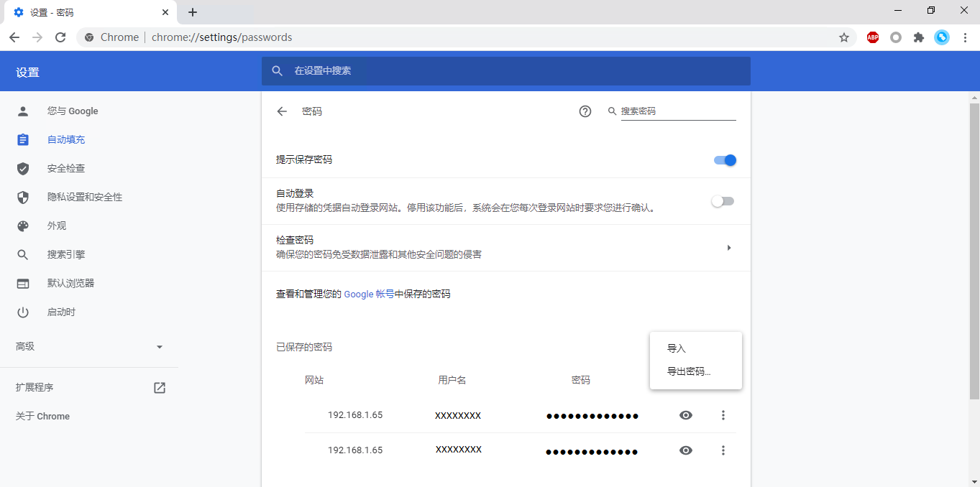Select the 设置 - 密码 browser tab
The width and height of the screenshot is (980, 487).
point(91,12)
